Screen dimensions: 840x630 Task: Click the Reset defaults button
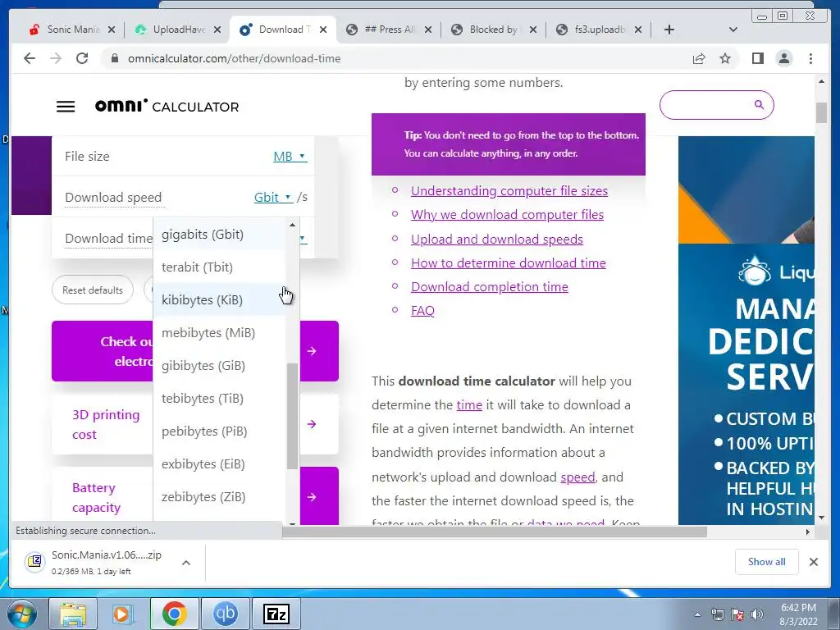[93, 290]
